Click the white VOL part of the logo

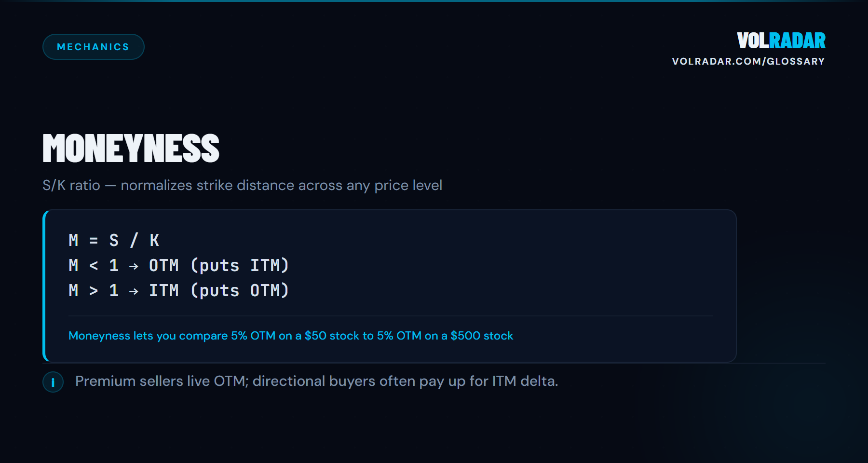tap(753, 41)
